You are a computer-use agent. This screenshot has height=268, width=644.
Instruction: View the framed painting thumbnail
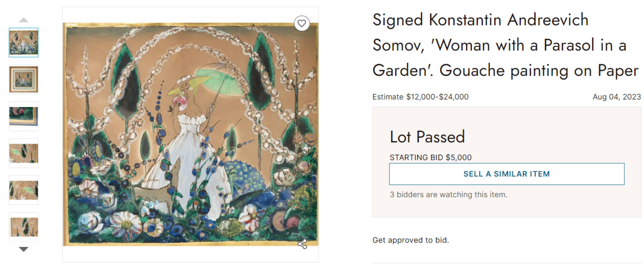point(24,79)
